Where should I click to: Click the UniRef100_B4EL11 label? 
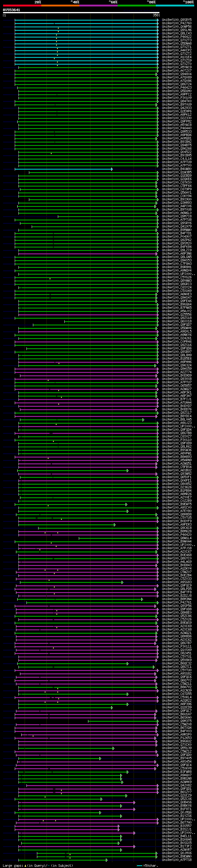(177, 836)
